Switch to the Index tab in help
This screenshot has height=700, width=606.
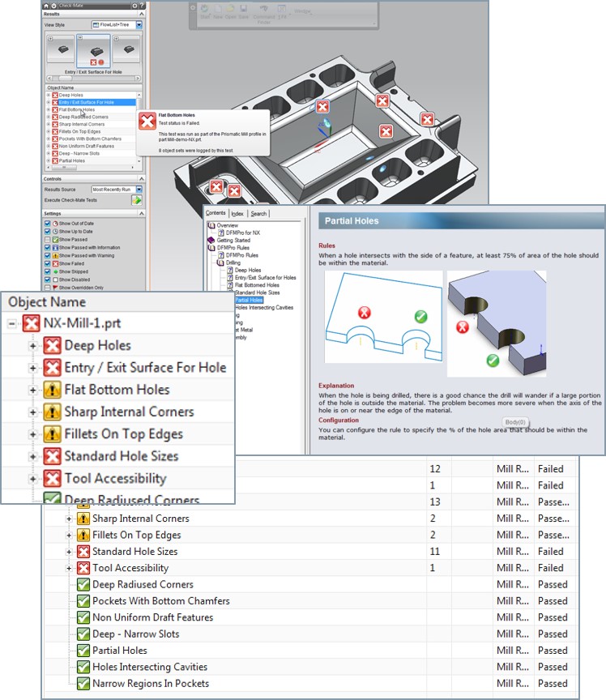click(x=237, y=214)
